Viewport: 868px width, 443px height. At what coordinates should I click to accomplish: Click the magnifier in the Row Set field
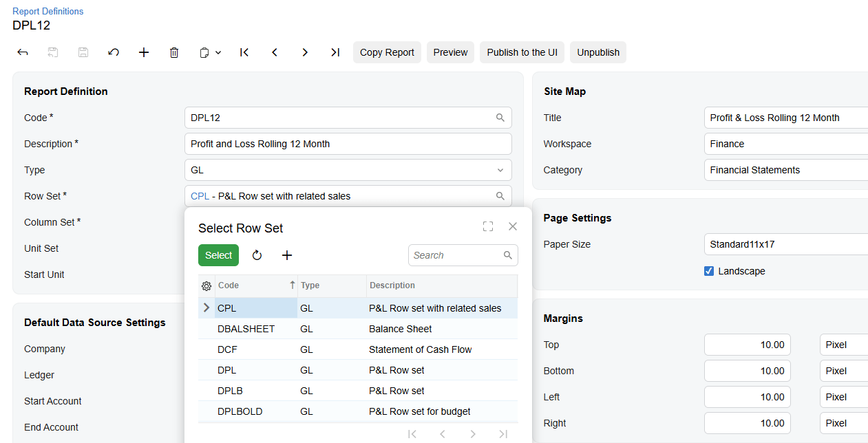pyautogui.click(x=500, y=196)
